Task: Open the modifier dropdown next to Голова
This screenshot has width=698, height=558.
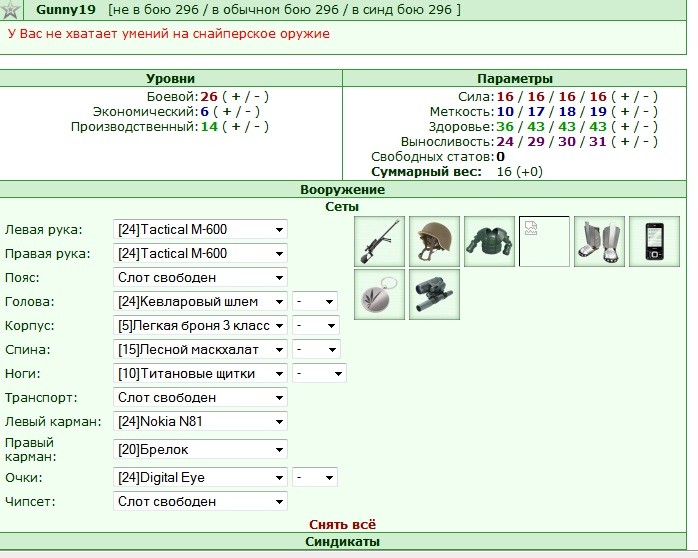Action: [315, 302]
